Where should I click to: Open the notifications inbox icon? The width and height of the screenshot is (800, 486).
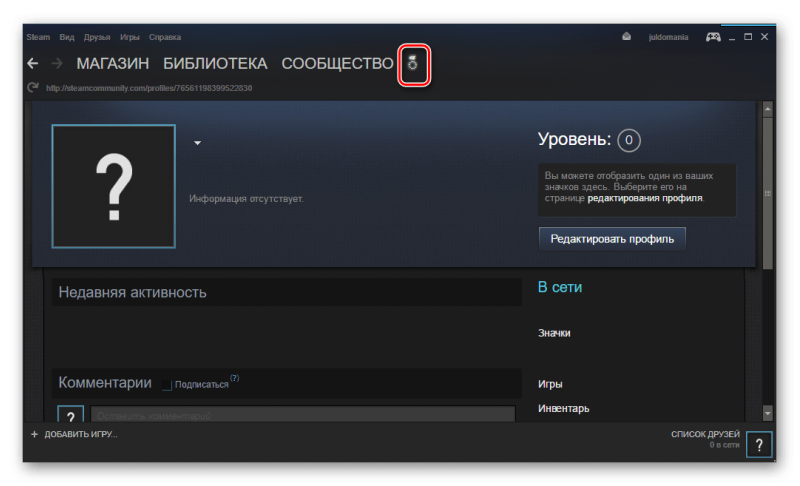[627, 37]
